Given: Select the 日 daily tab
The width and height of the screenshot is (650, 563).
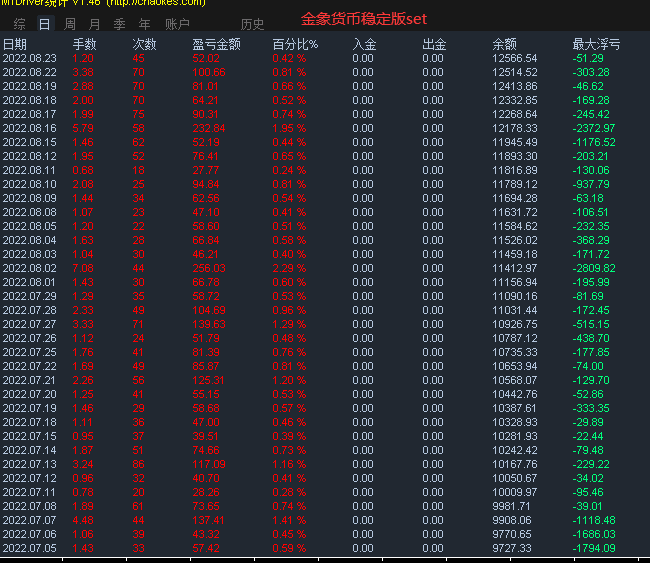Looking at the screenshot, I should pos(45,24).
